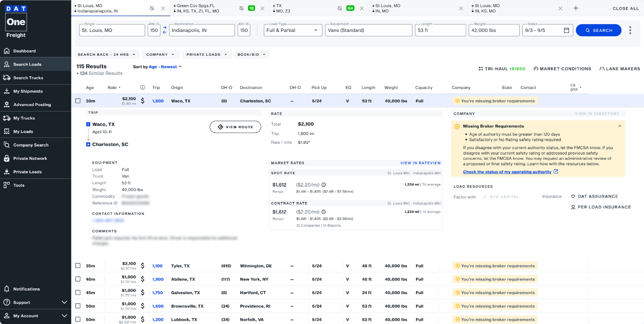This screenshot has width=644, height=324.
Task: Close the St Louis to IN, KS, MO tab
Action: pyautogui.click(x=560, y=8)
